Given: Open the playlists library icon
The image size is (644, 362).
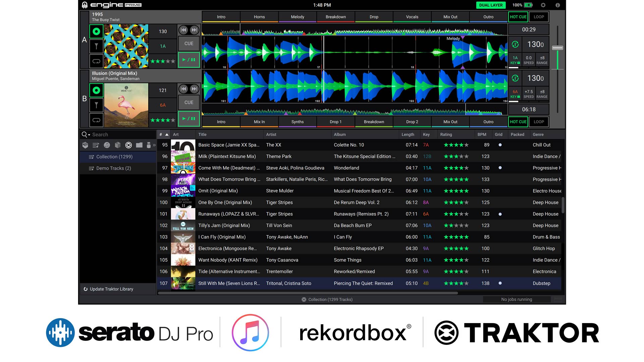Looking at the screenshot, I should (x=96, y=145).
